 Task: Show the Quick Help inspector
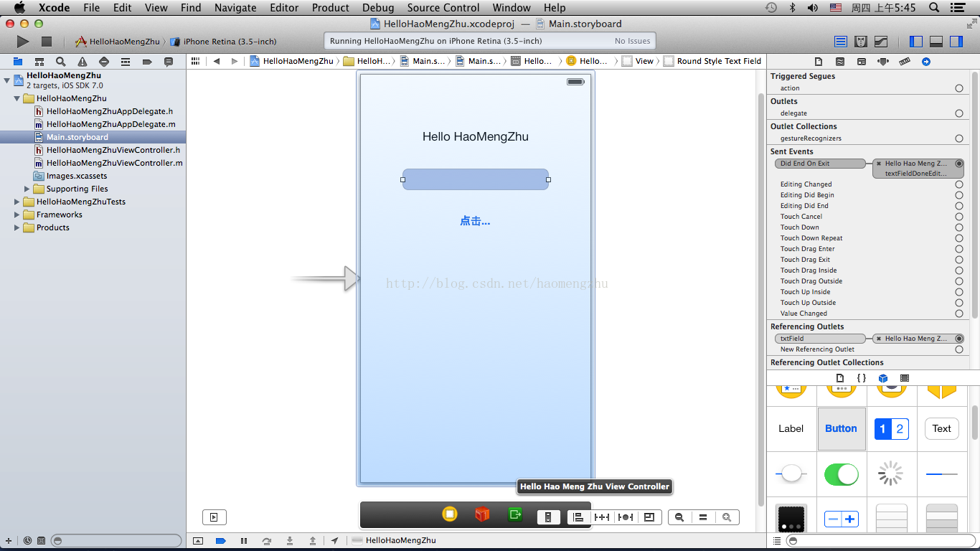point(840,62)
